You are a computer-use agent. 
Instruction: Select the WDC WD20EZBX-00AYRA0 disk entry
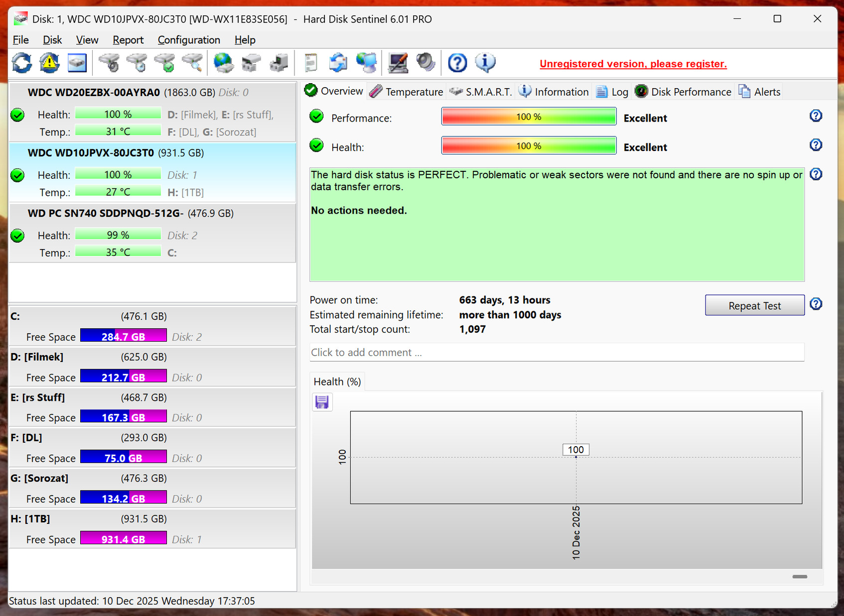[x=152, y=112]
